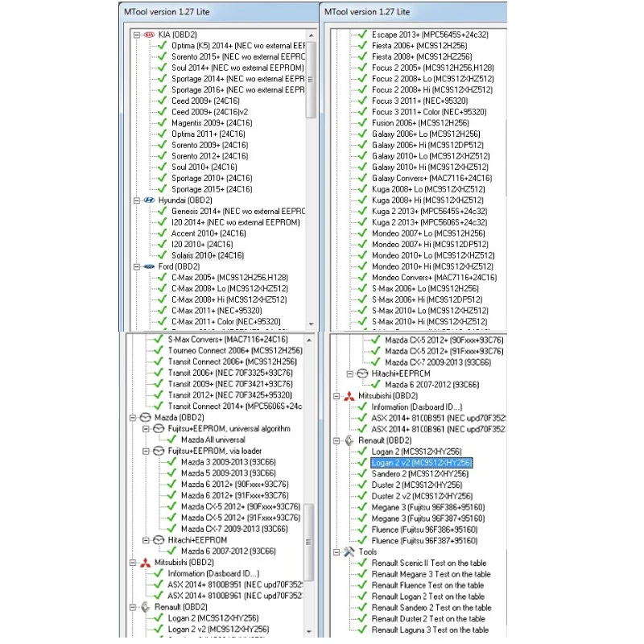The image size is (644, 644).
Task: Click green check beside Renault Laguna 3 Test
Action: coord(362,630)
